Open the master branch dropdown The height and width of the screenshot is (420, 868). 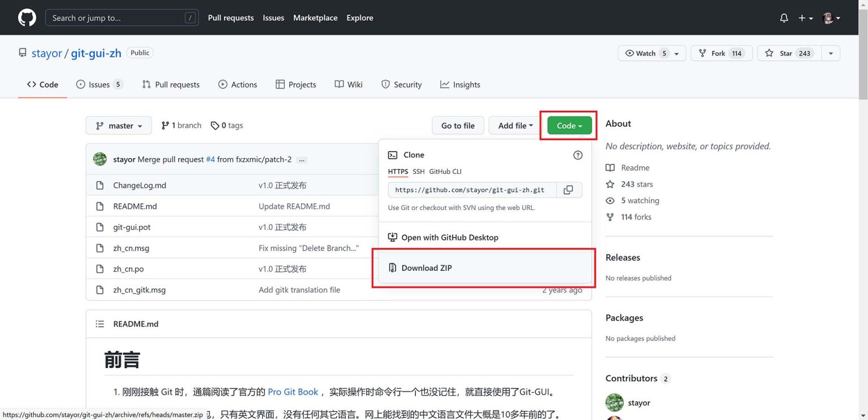point(119,125)
